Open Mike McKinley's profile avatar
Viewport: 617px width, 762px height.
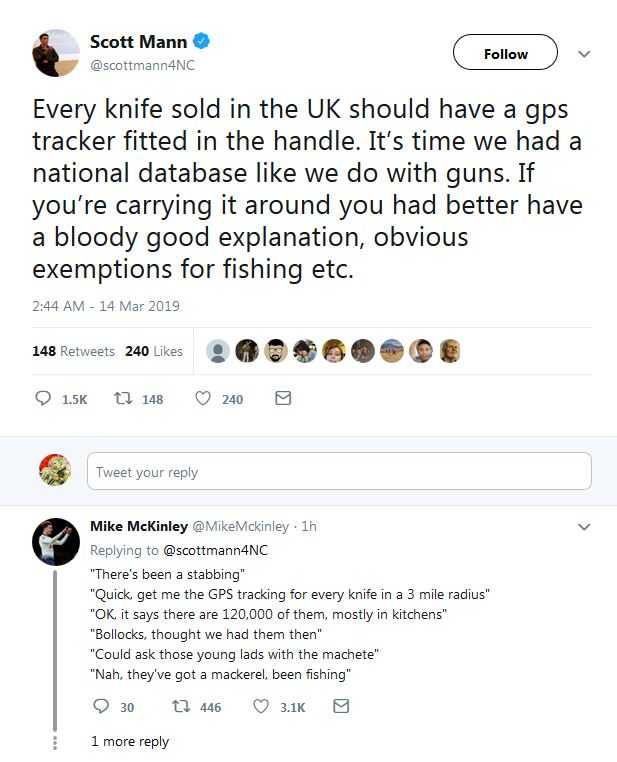coord(56,542)
